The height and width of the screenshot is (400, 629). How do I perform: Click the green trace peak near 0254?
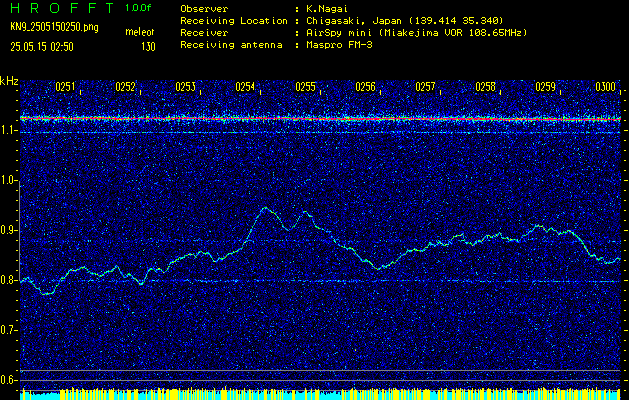pyautogui.click(x=265, y=208)
